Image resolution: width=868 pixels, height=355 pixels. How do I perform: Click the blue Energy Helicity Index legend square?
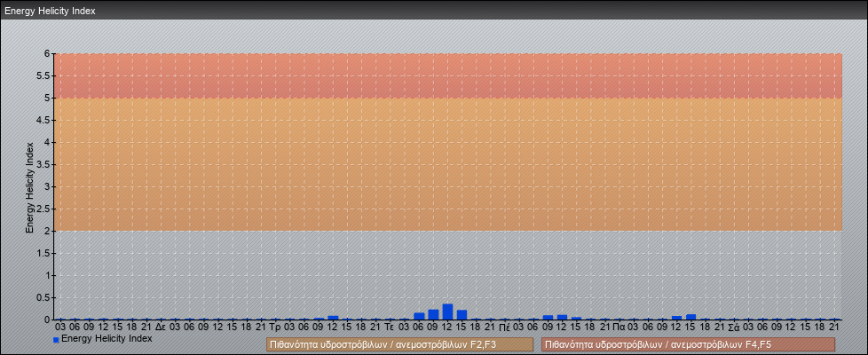(56, 340)
